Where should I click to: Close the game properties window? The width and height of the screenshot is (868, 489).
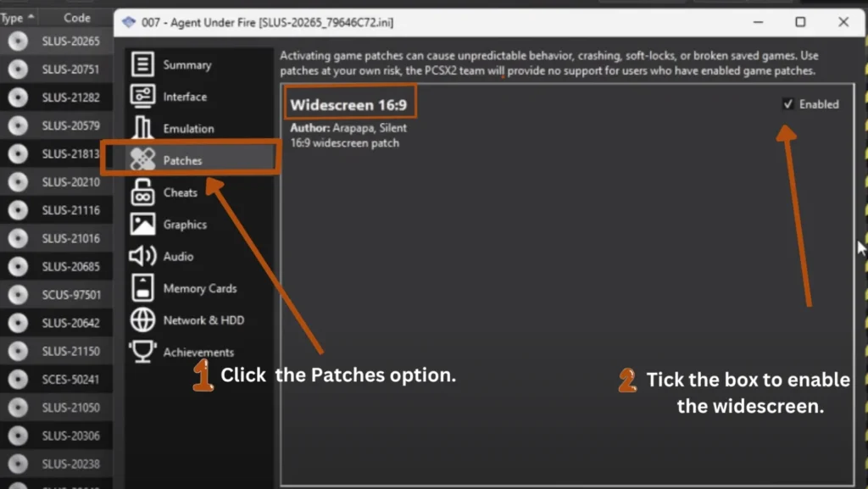[x=843, y=22]
